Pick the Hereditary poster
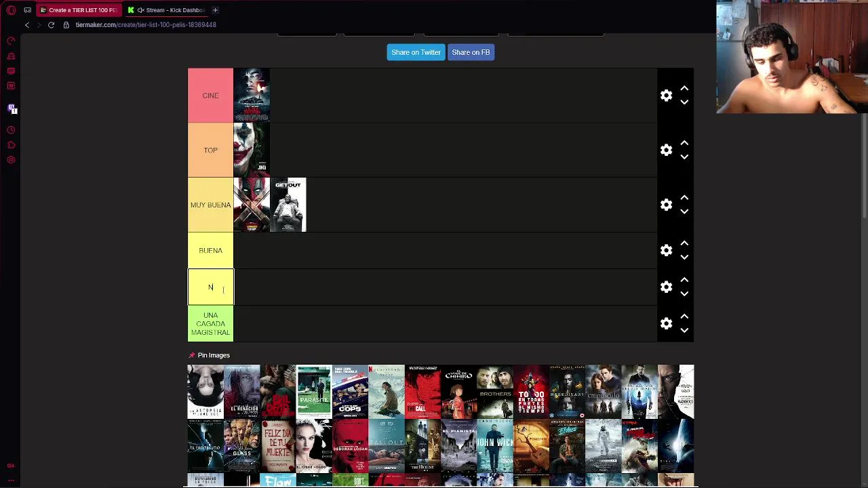This screenshot has width=868, height=488. pyautogui.click(x=568, y=392)
